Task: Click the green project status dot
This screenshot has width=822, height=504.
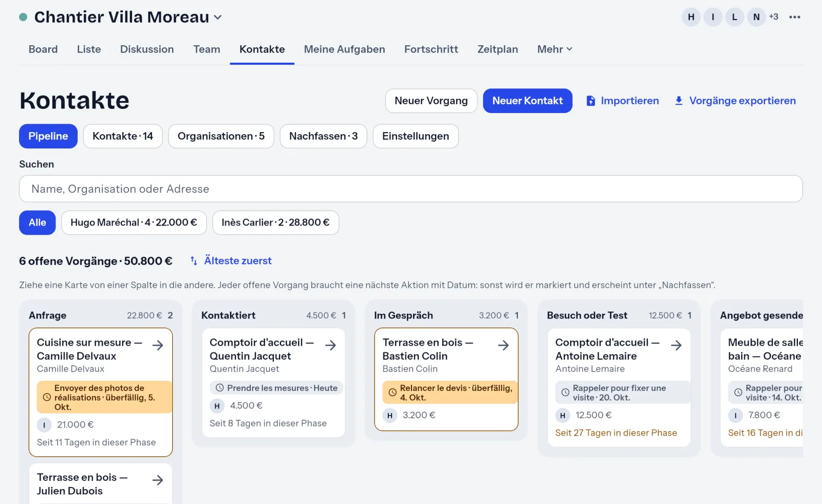Action: click(x=23, y=17)
